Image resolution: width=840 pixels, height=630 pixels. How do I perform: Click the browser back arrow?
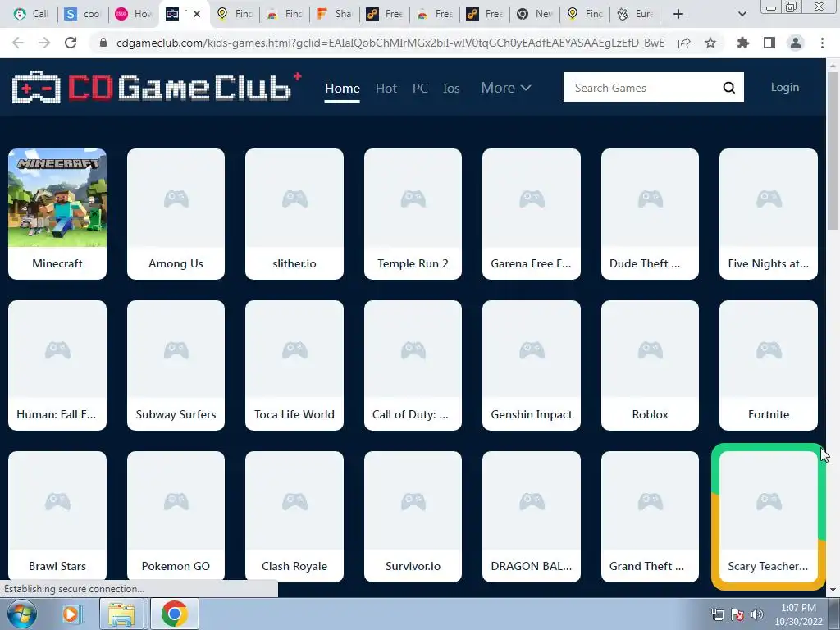(18, 43)
